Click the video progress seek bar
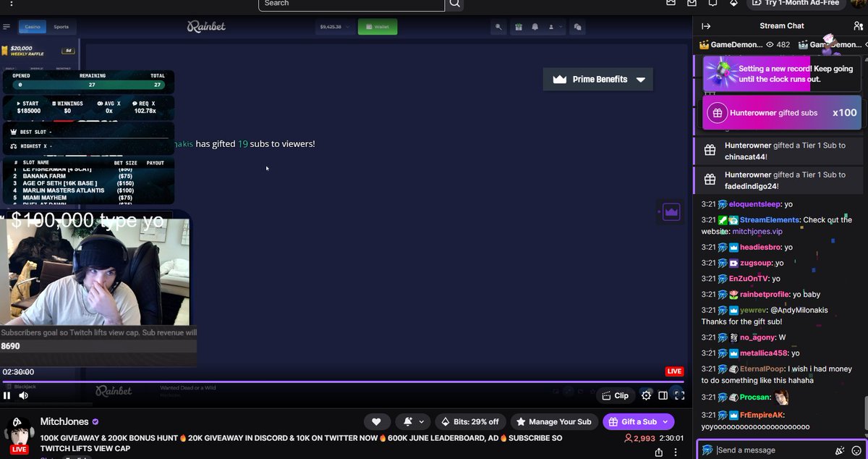868x459 pixels. point(344,382)
